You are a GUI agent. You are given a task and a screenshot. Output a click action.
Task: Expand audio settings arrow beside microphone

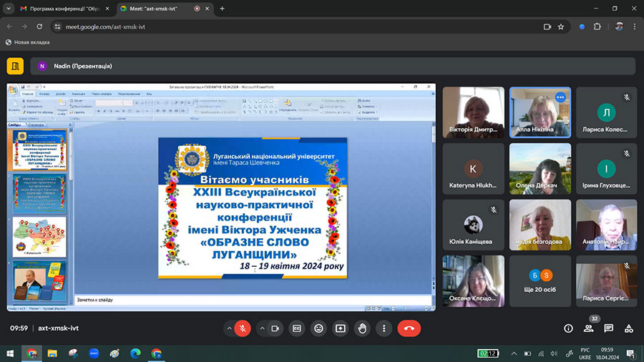point(229,328)
